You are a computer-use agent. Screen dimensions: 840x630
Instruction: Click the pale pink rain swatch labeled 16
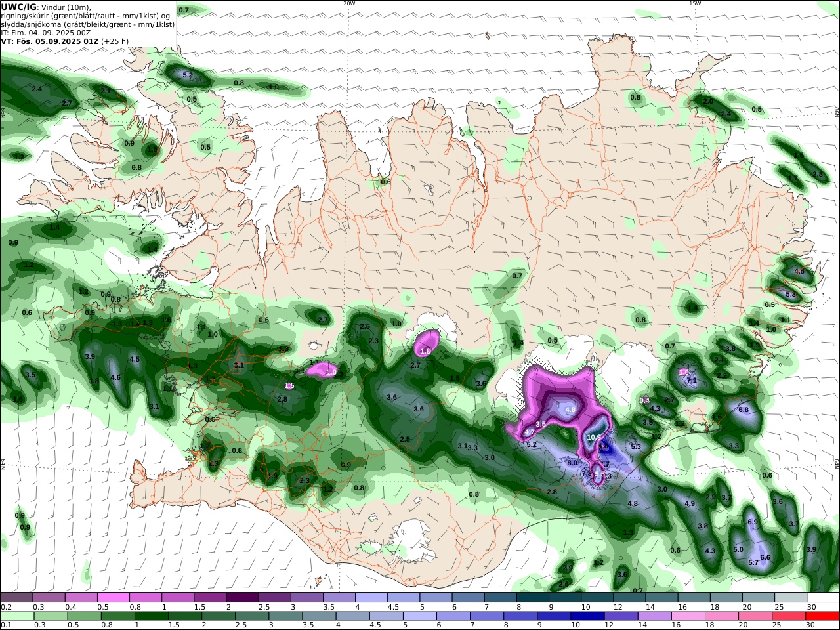point(688,616)
